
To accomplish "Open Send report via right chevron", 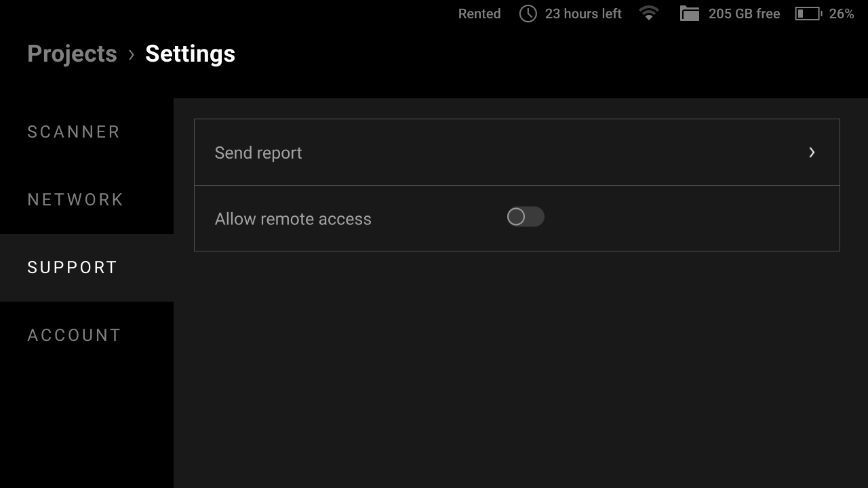I will [x=812, y=152].
